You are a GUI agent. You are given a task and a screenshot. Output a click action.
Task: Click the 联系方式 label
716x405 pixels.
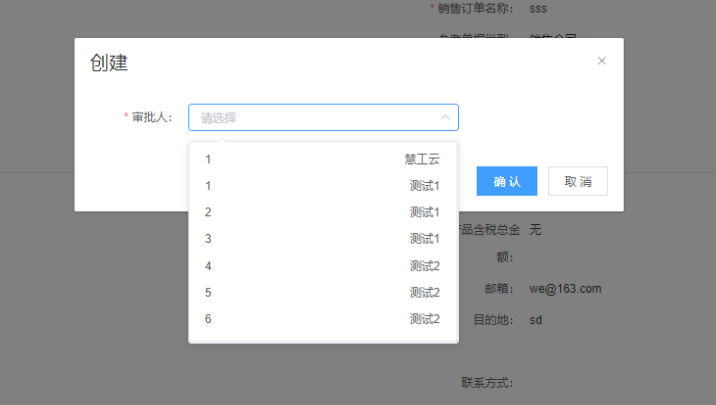(x=487, y=383)
